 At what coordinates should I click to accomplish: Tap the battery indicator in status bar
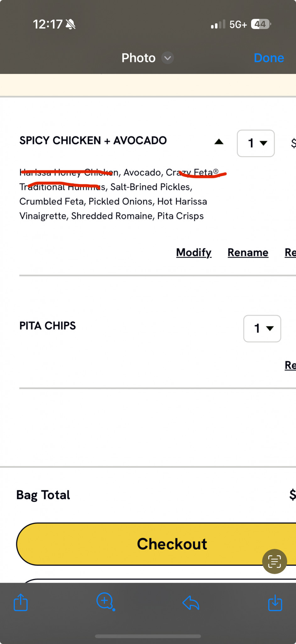[x=261, y=24]
